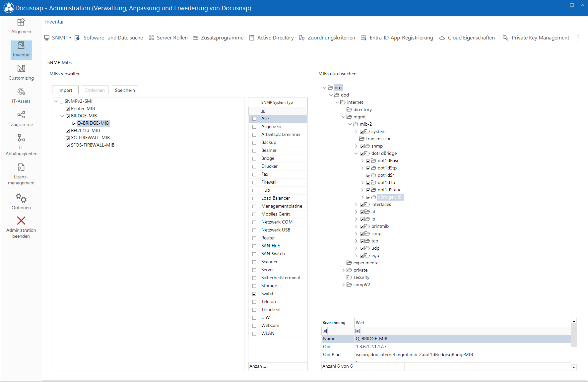Collapse the org node in MIB browser
This screenshot has width=588, height=382.
click(x=325, y=88)
